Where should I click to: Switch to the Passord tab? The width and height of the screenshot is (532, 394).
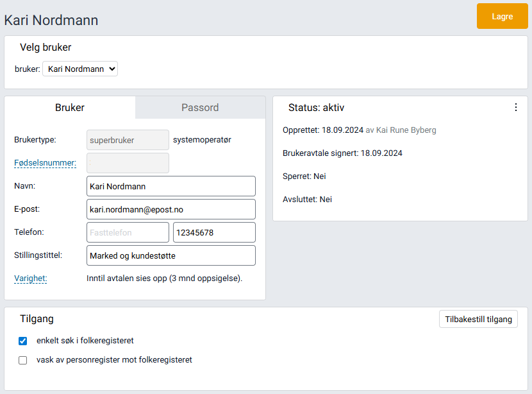pos(199,107)
